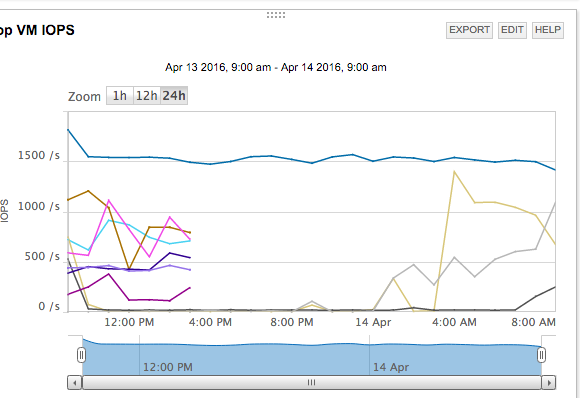Click the 12:00 PM x-axis label
This screenshot has height=398, width=580.
pos(129,322)
